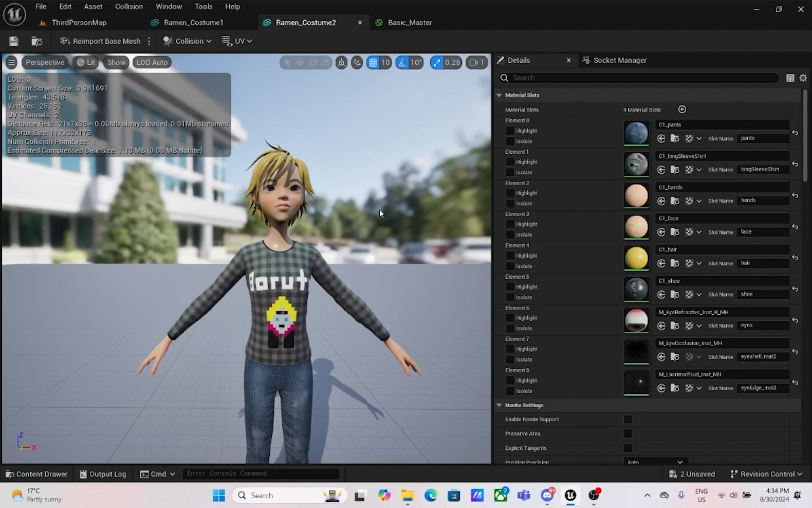Switch Details panel to table view icon
The height and width of the screenshot is (508, 812).
[790, 78]
